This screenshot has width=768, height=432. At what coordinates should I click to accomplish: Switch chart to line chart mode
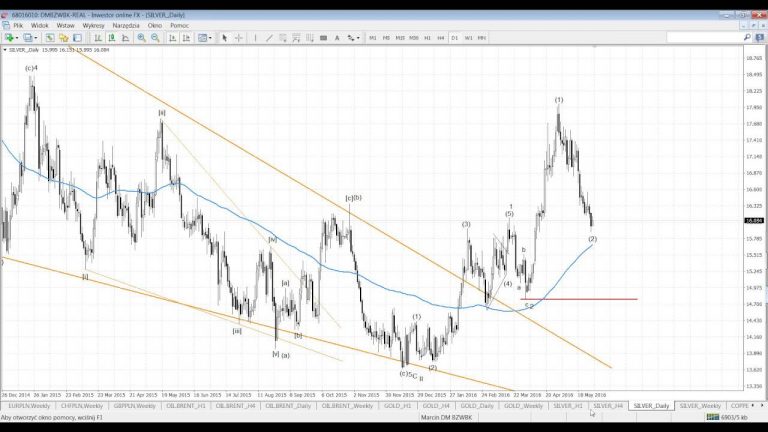(125, 38)
